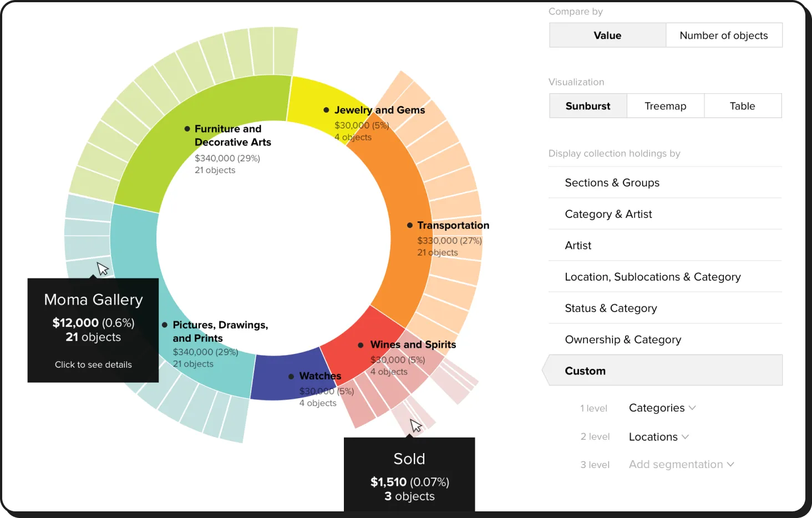Display holdings by Sections & Groups
Viewport: 812px width, 518px height.
click(x=612, y=182)
